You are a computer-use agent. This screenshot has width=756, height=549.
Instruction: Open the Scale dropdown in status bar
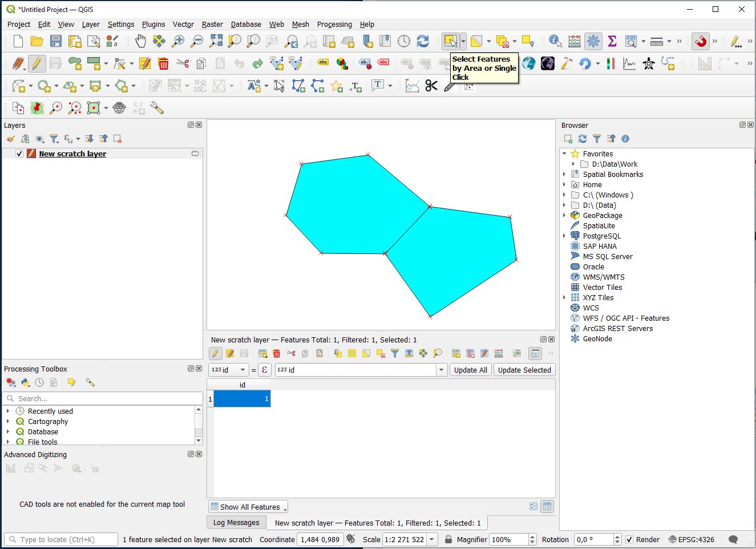(x=432, y=539)
